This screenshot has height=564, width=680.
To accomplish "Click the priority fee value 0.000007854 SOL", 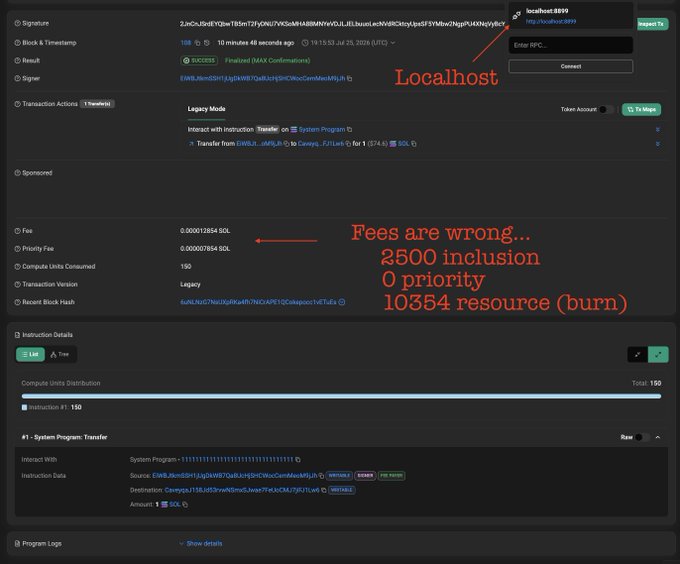I will pyautogui.click(x=205, y=249).
